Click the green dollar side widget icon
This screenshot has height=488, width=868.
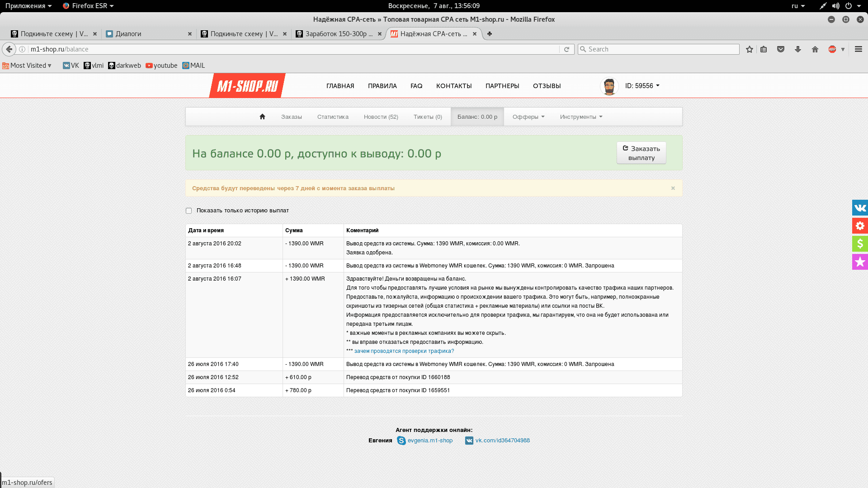click(x=859, y=244)
